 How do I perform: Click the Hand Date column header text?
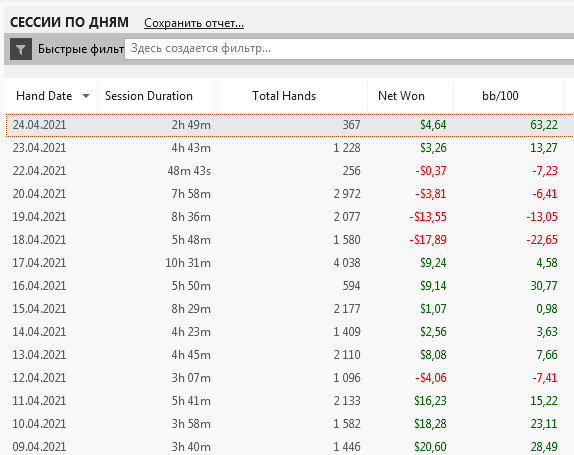pos(44,96)
